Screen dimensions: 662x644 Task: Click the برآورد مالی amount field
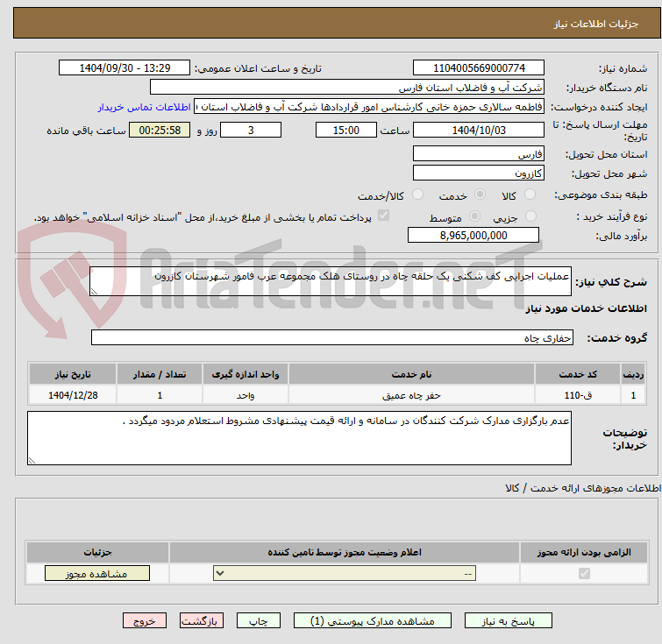pyautogui.click(x=473, y=235)
